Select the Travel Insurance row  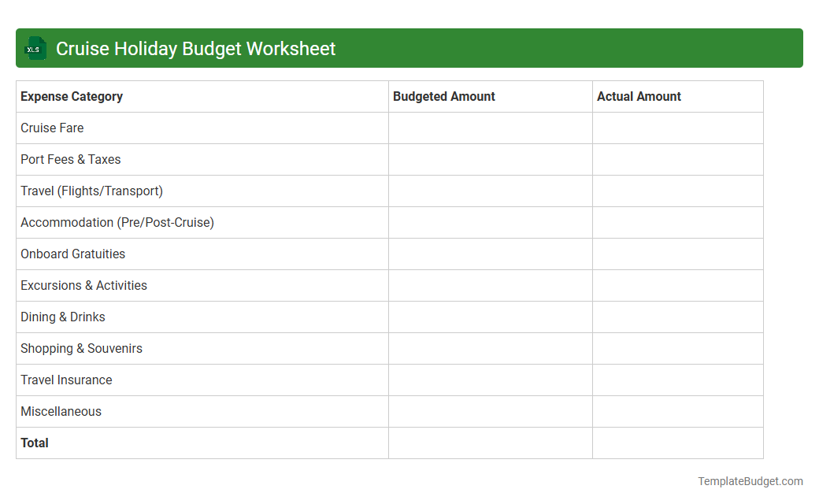point(66,380)
